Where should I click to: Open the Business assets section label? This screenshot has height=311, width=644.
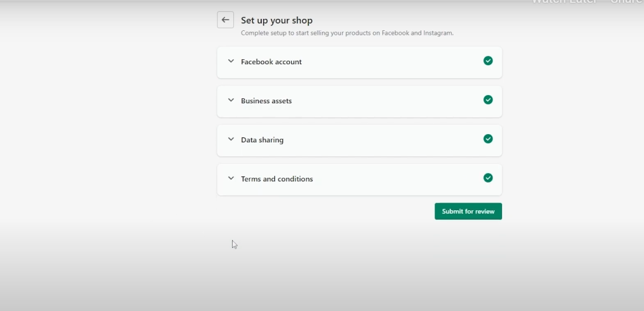(x=266, y=101)
